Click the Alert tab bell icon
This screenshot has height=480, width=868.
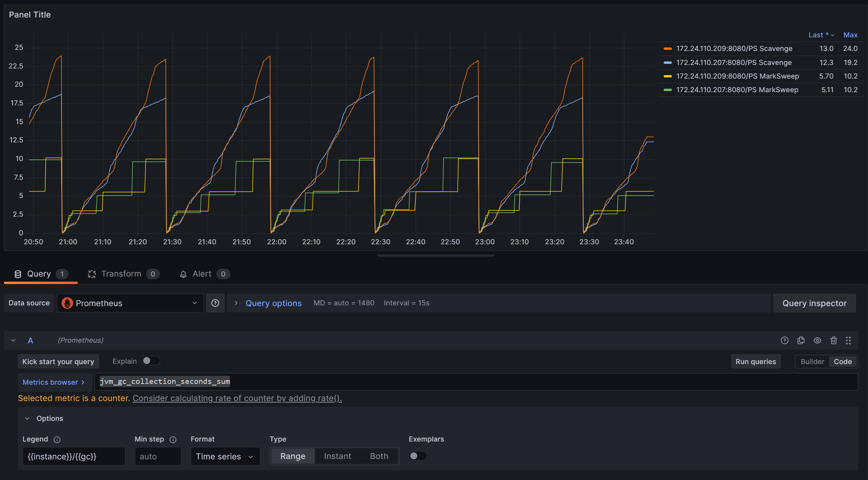click(x=183, y=274)
